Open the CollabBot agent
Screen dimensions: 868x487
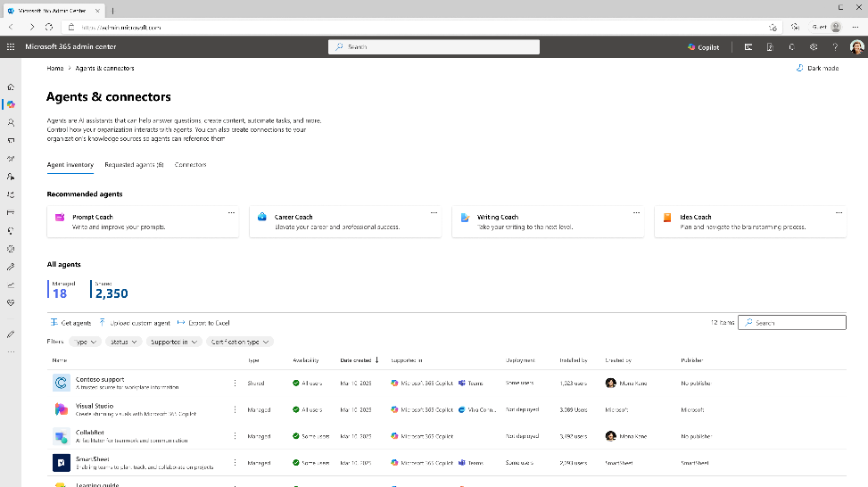(90, 433)
